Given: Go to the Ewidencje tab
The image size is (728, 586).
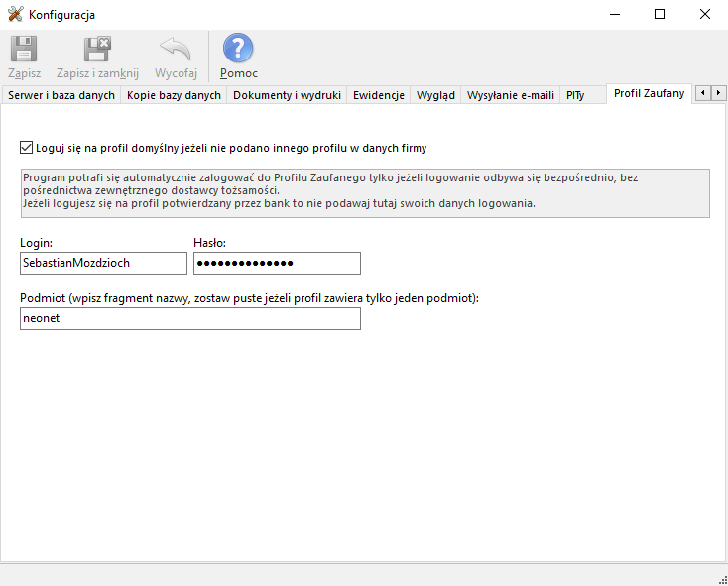Looking at the screenshot, I should click(x=378, y=95).
